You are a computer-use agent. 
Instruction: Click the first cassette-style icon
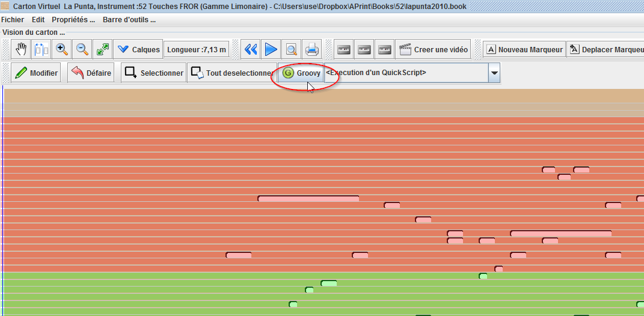point(344,50)
